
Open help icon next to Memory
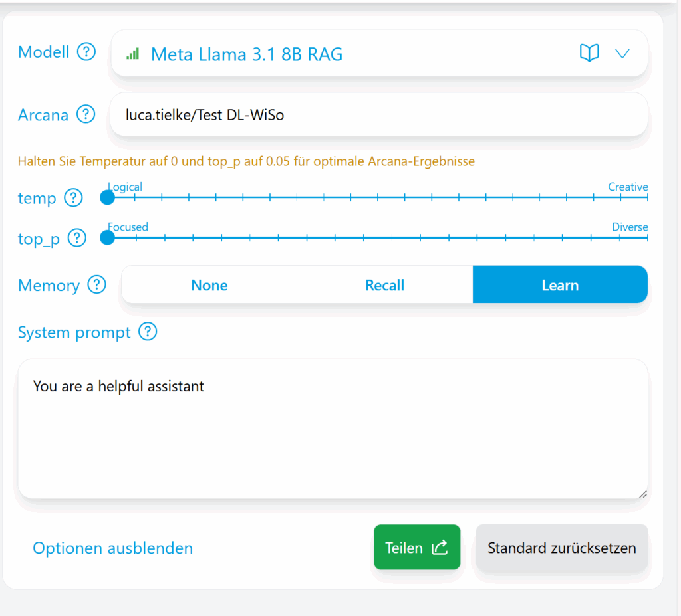coord(96,285)
